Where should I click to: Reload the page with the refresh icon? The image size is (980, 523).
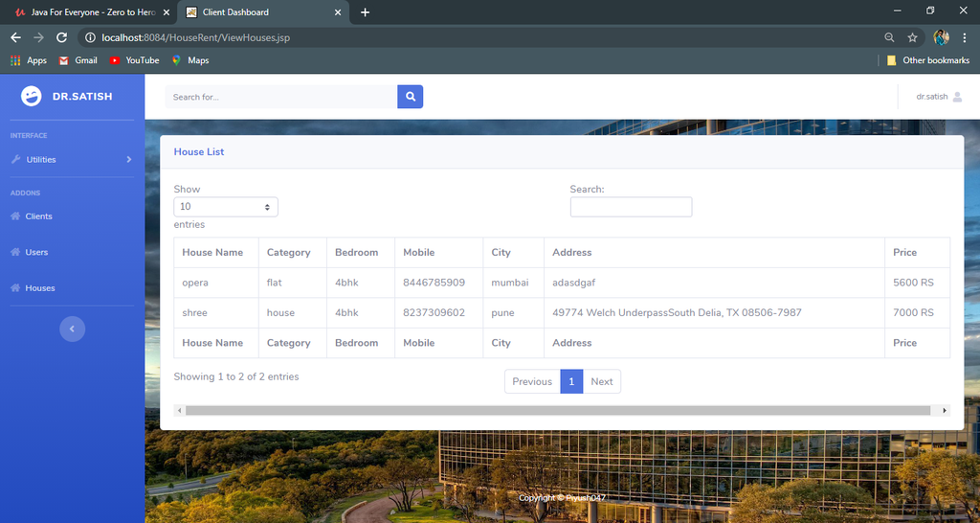point(61,37)
